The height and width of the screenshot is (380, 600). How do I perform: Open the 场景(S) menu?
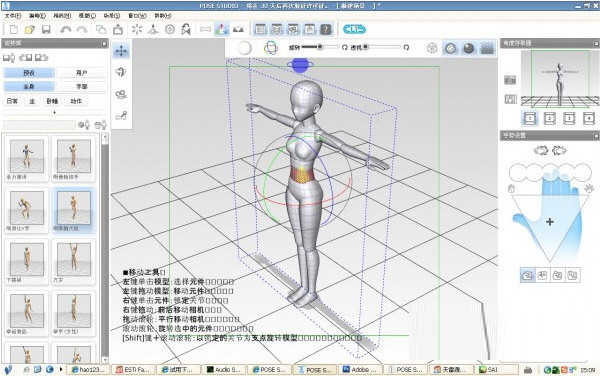click(x=112, y=16)
